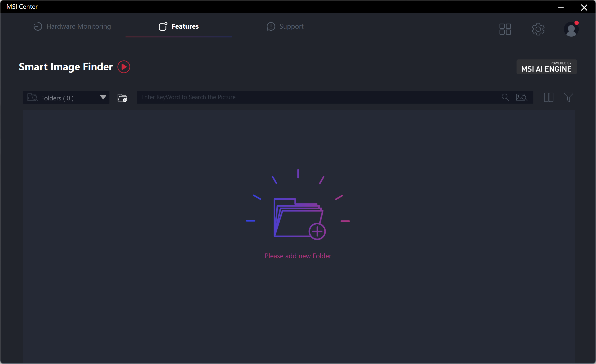Screen dimensions: 596x364
Task: Click the large purple add folder illustration
Action: point(299,218)
